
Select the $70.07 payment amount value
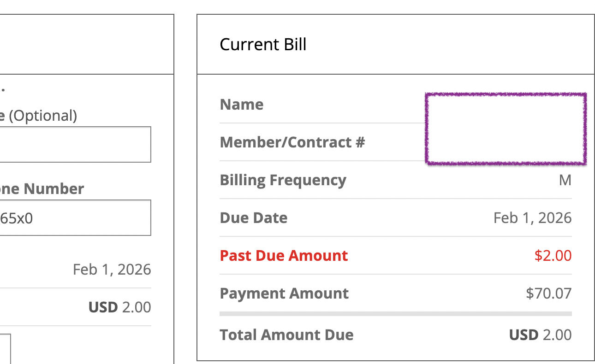(548, 294)
